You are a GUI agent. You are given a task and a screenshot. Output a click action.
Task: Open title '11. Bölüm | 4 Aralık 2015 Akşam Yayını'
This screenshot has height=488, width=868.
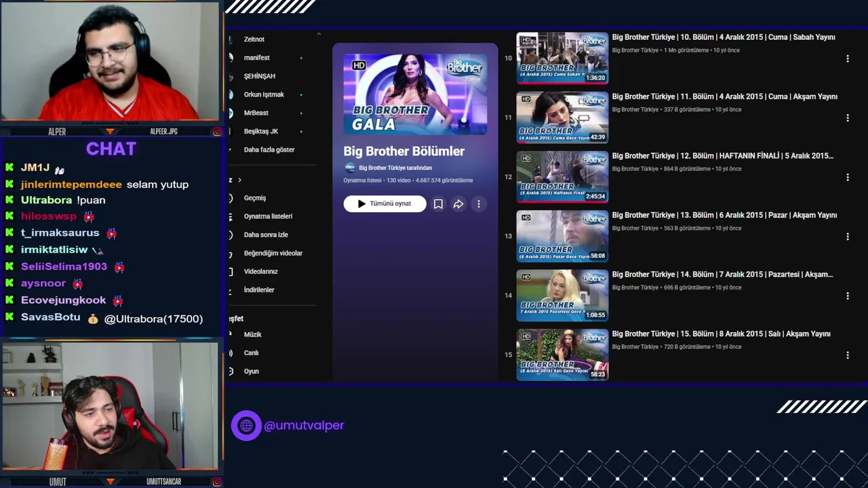click(725, 97)
